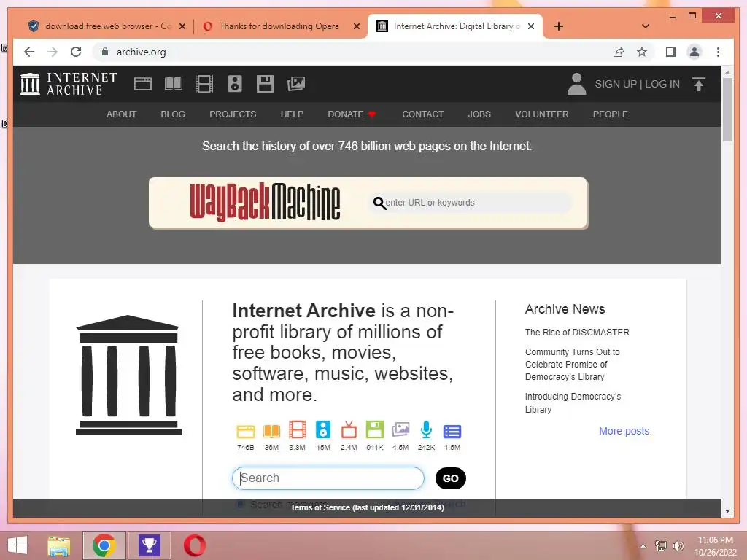Open the PROJECTS menu item
This screenshot has height=560, width=747.
tap(233, 114)
